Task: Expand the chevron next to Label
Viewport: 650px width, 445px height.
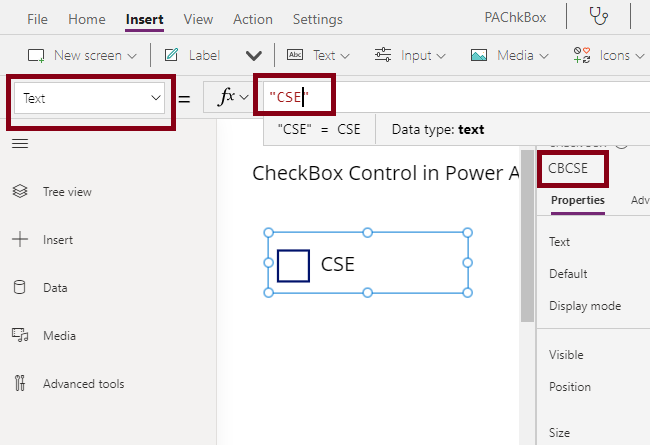Action: (x=254, y=55)
